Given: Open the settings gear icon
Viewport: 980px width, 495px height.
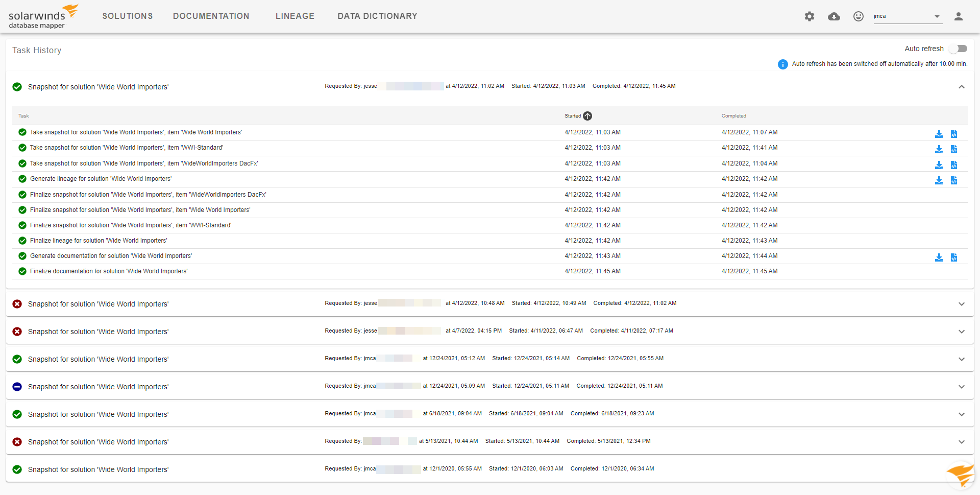Looking at the screenshot, I should point(810,16).
